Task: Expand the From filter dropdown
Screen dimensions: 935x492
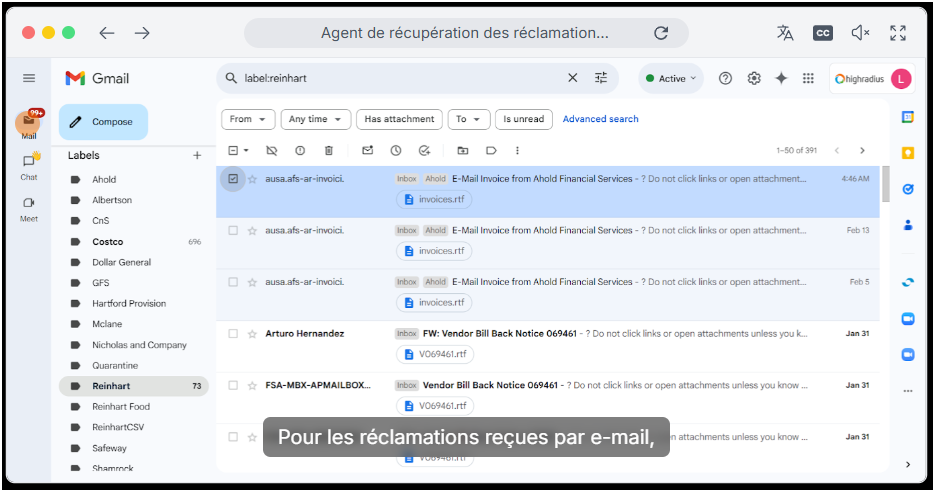Action: [x=248, y=119]
